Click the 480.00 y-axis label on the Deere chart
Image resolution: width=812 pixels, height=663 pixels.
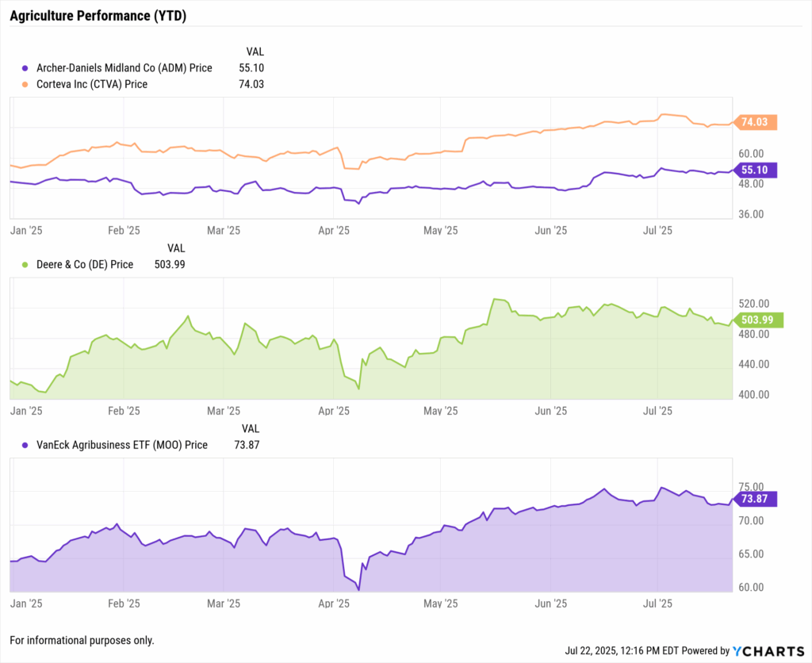pos(754,334)
